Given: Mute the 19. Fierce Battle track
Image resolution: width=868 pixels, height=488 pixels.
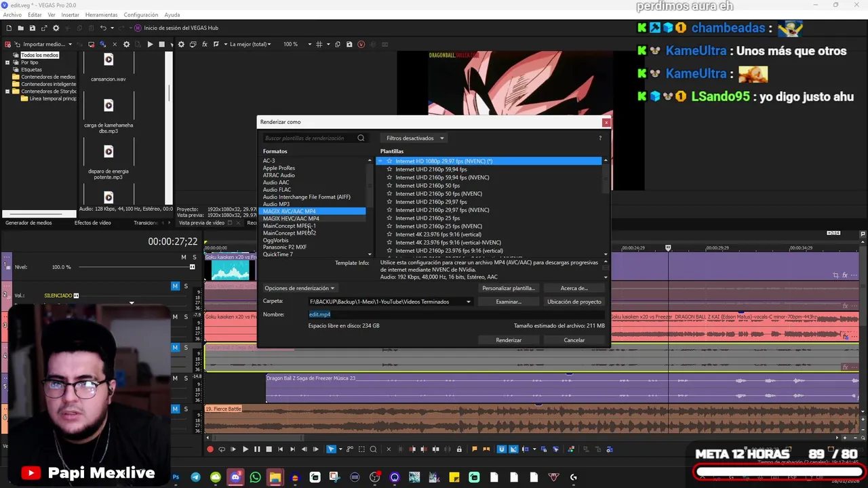Looking at the screenshot, I should [x=175, y=409].
